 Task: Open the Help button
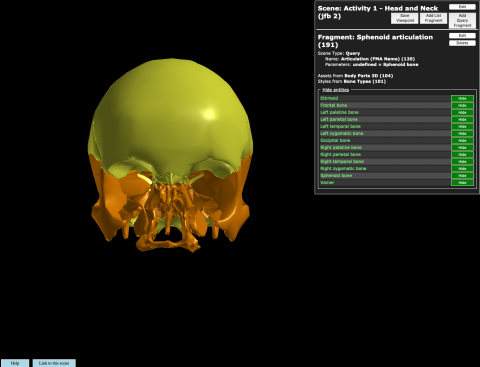[15, 363]
